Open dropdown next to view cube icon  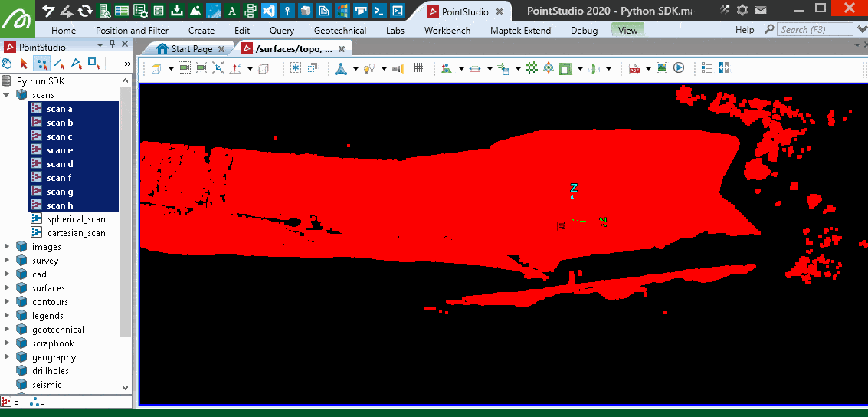[171, 69]
